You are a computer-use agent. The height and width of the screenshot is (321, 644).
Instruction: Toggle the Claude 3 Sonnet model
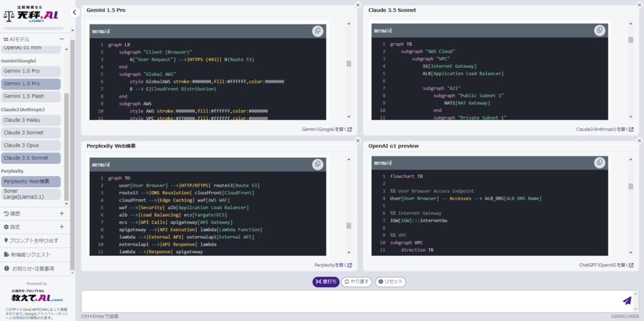click(x=31, y=133)
